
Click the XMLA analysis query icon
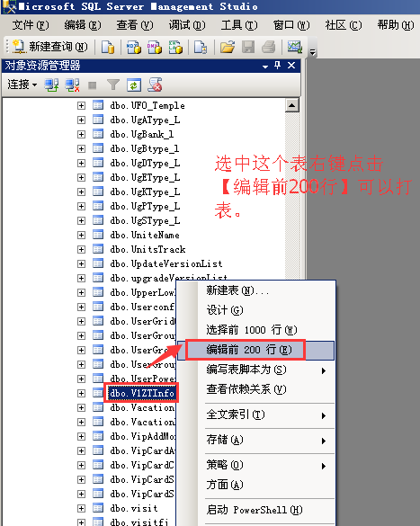click(x=175, y=47)
